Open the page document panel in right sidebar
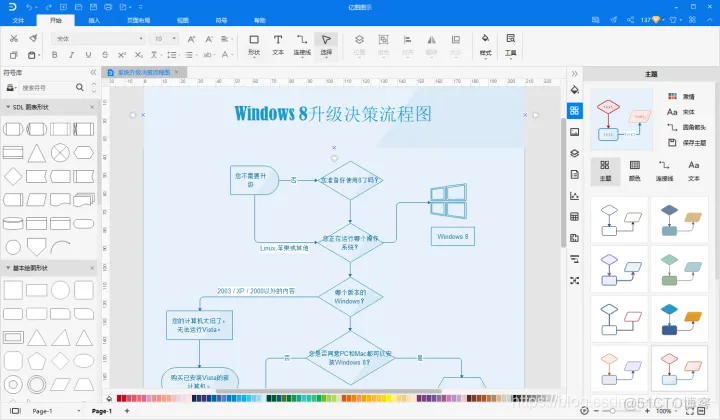 point(574,174)
